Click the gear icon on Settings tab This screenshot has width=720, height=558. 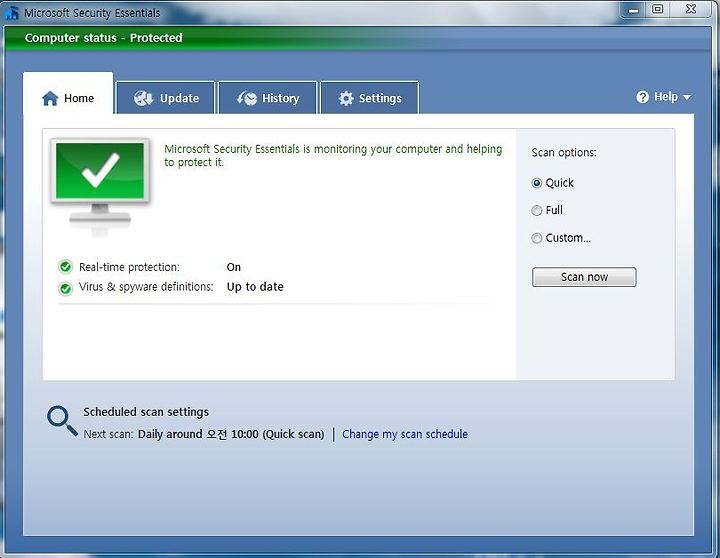coord(346,98)
